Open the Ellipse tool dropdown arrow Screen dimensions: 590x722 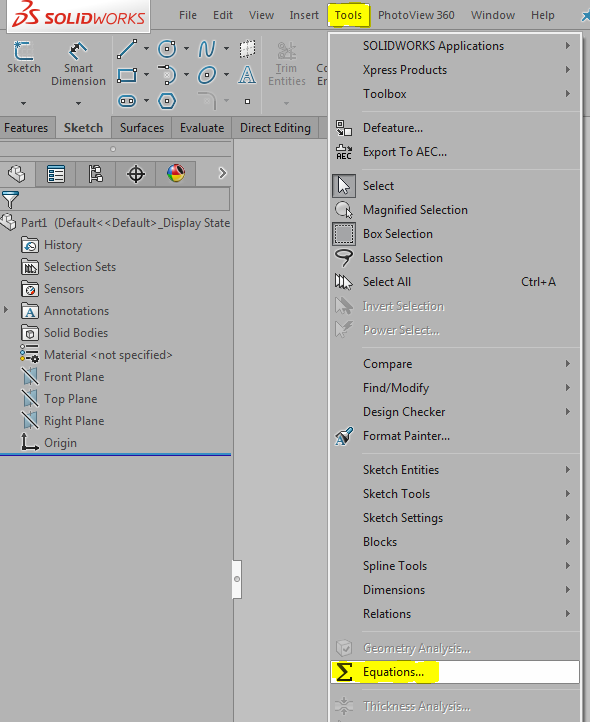(x=227, y=75)
